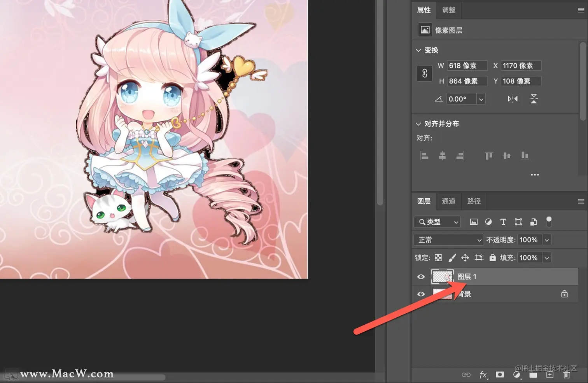Switch to the 通道 tab

(449, 201)
